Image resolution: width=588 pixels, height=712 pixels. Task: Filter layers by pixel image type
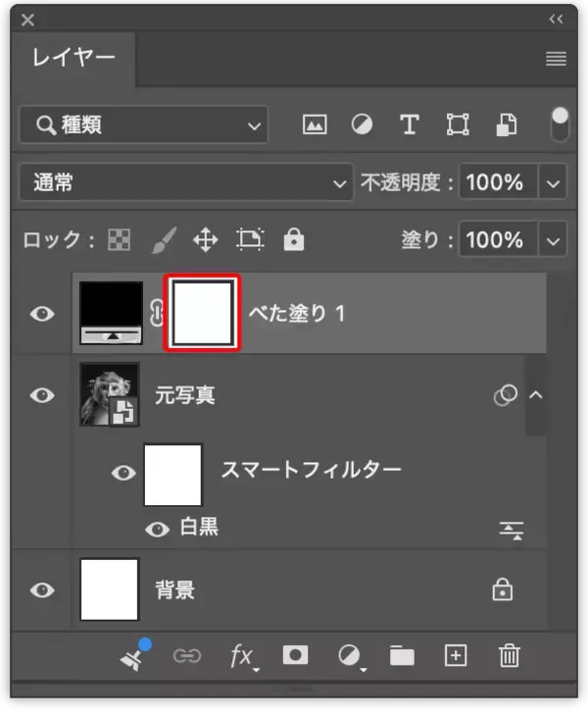coord(315,125)
